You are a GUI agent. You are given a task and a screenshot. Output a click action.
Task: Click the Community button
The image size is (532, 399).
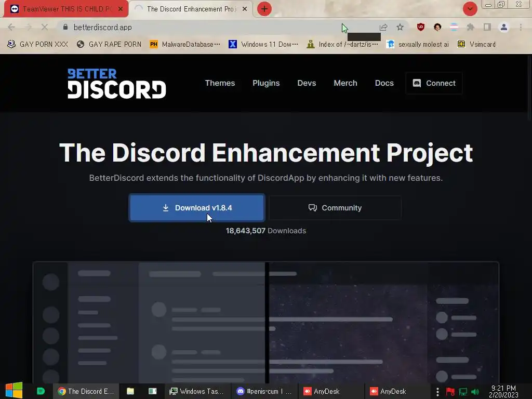coord(335,208)
